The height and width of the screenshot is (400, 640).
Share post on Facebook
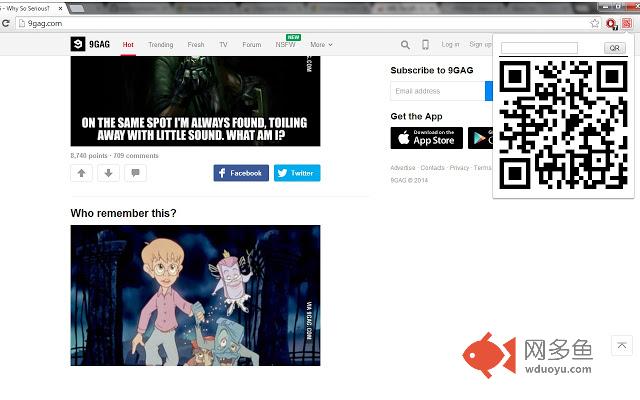pyautogui.click(x=241, y=173)
